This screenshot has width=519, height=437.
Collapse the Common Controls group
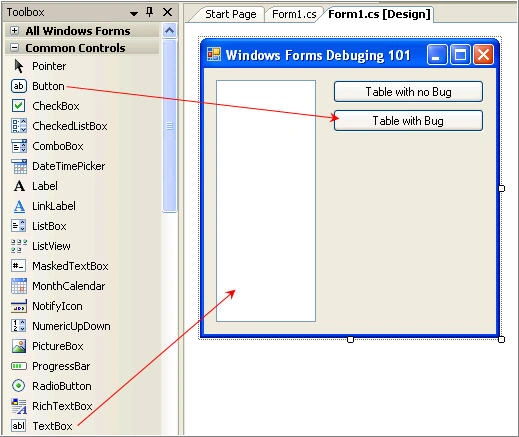(x=14, y=48)
